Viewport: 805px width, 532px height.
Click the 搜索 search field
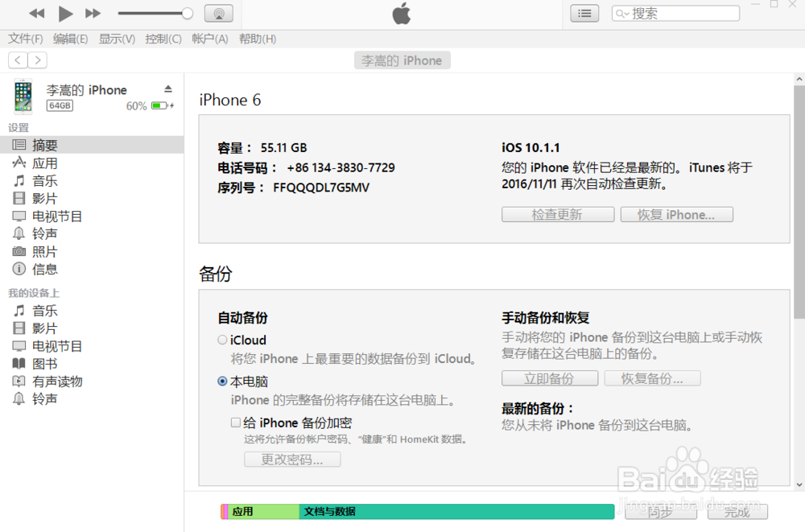point(675,14)
